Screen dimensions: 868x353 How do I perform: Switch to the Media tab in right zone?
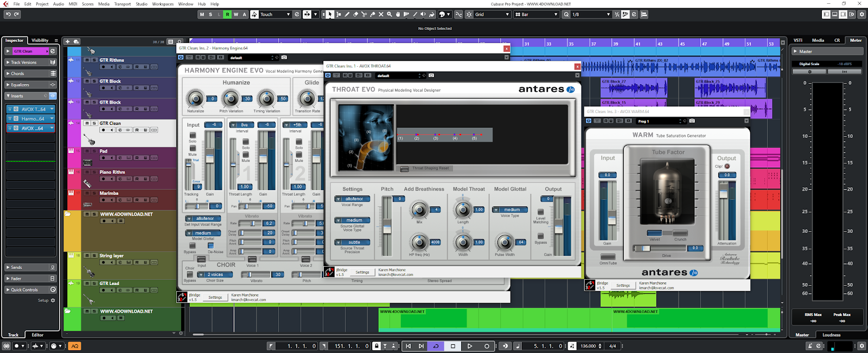[818, 40]
